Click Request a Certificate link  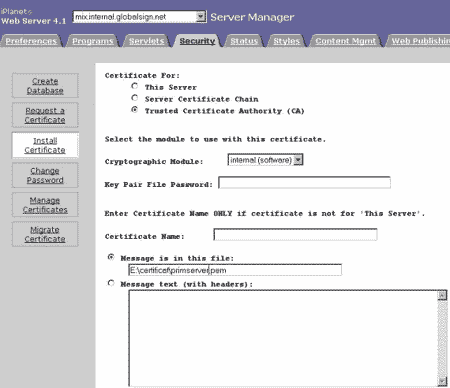(45, 115)
